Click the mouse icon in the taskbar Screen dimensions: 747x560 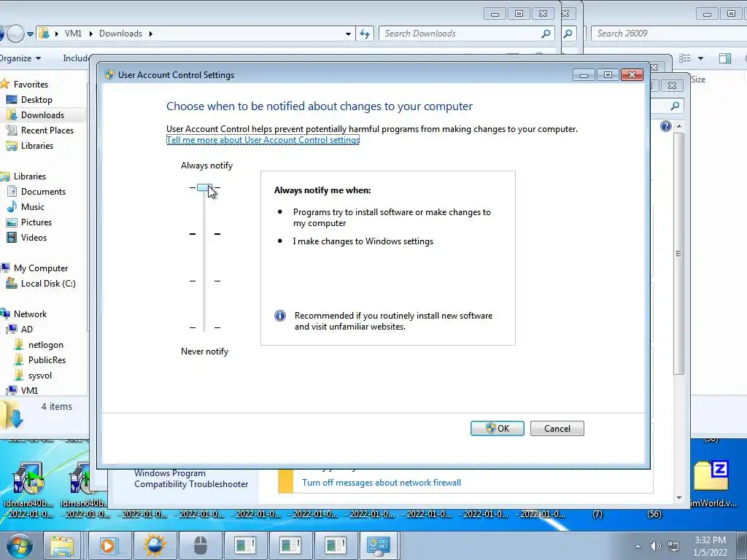200,545
